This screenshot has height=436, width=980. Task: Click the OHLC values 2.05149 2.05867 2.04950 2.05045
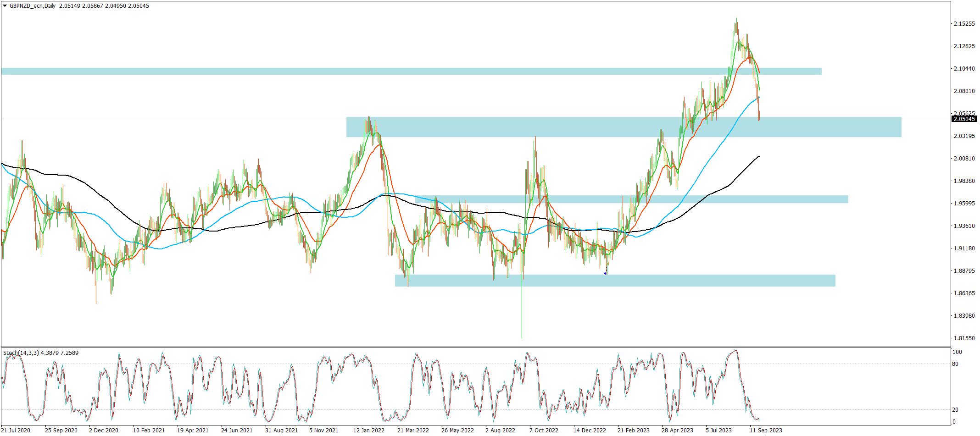(104, 6)
